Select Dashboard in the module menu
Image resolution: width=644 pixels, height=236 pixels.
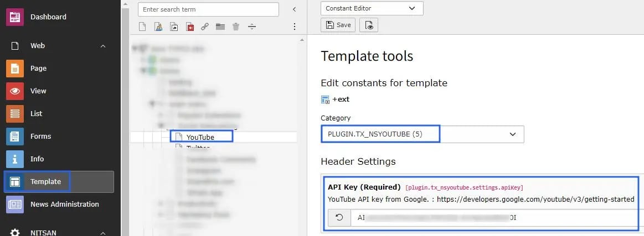[x=48, y=17]
